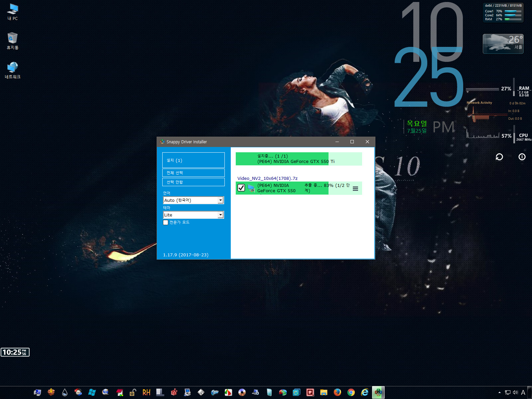Image resolution: width=532 pixels, height=399 pixels.
Task: Click the 추출 중... 83% extraction progress row
Action: click(x=299, y=188)
